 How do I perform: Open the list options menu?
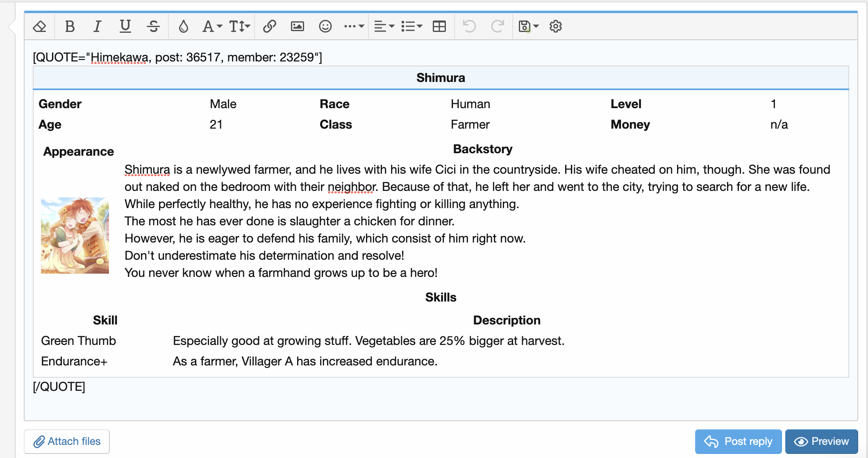pyautogui.click(x=411, y=27)
